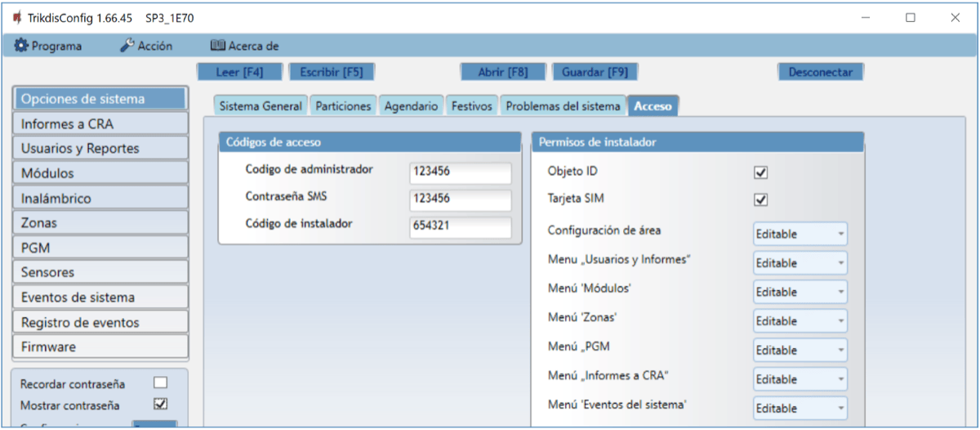The width and height of the screenshot is (980, 430).
Task: Uncheck the Objeto ID checkbox
Action: point(761,172)
